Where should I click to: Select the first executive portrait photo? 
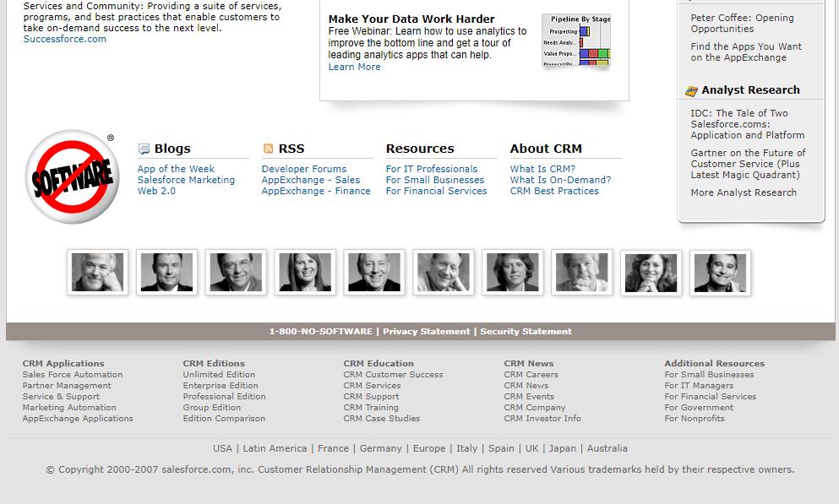tap(97, 273)
